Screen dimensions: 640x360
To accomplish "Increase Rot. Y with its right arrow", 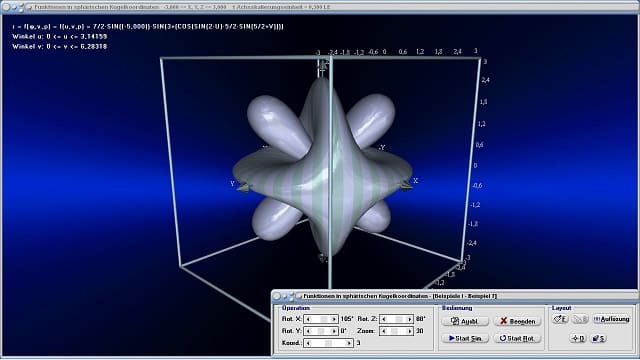I will click(x=334, y=331).
